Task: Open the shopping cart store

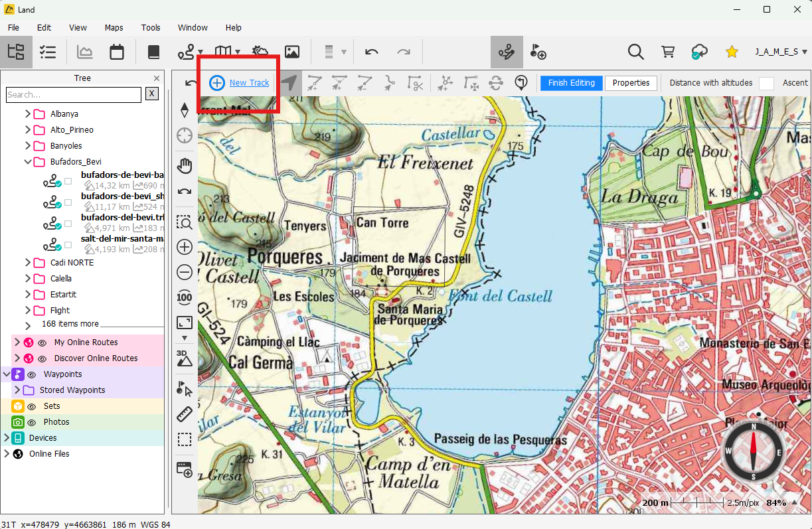Action: click(667, 52)
